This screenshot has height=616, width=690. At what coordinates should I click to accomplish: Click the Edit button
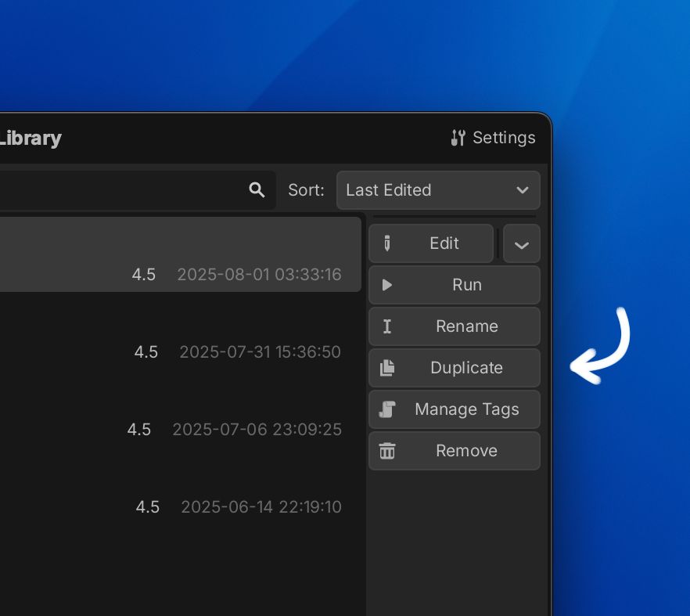pos(431,243)
